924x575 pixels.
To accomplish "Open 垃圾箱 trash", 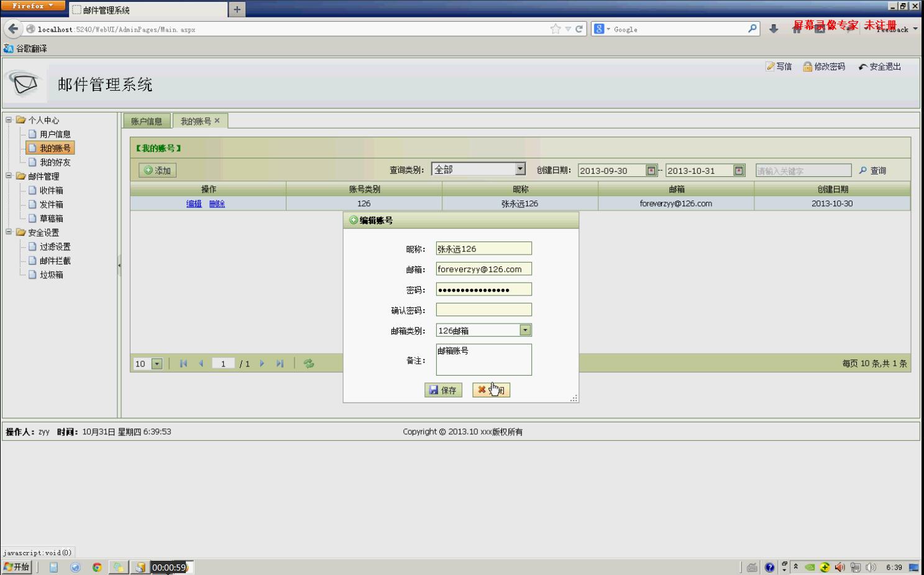I will click(x=46, y=274).
